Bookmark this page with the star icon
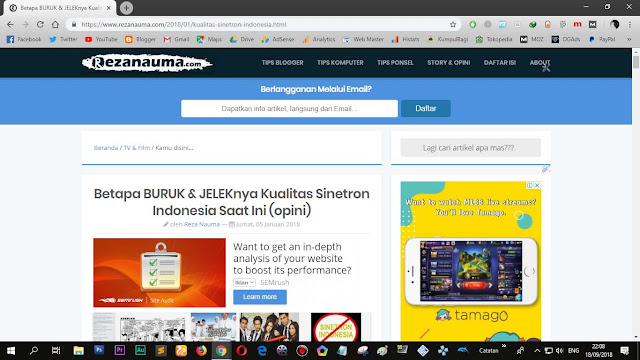Viewport: 640px width, 360px height. click(x=453, y=24)
